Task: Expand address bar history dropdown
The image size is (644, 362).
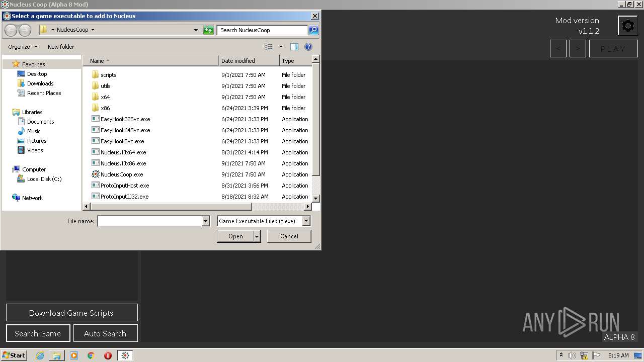Action: point(196,30)
